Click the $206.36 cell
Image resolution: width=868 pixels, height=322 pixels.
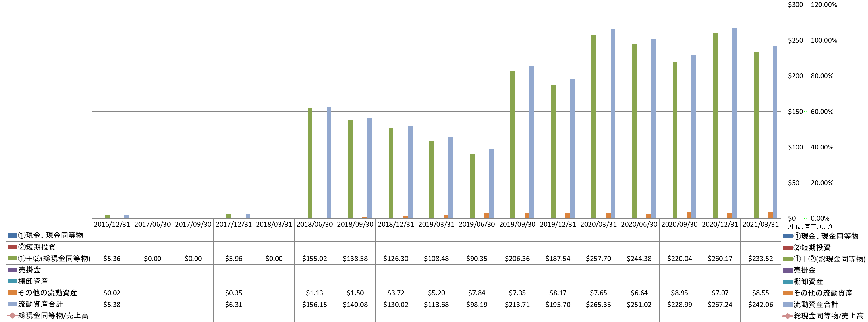(x=517, y=259)
